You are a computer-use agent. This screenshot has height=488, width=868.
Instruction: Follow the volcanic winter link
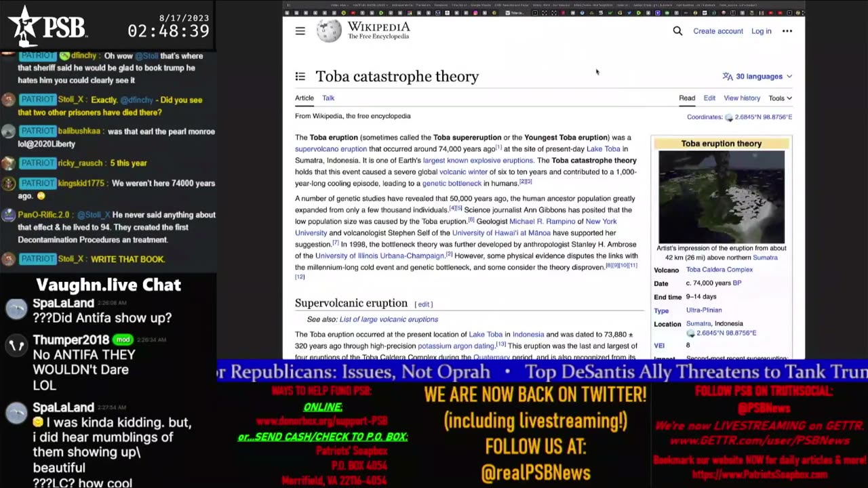click(463, 172)
